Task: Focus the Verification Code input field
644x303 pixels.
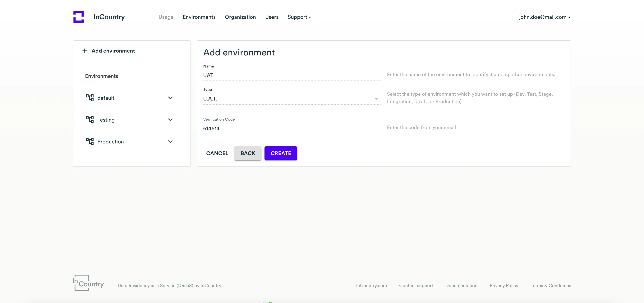Action: pos(292,129)
